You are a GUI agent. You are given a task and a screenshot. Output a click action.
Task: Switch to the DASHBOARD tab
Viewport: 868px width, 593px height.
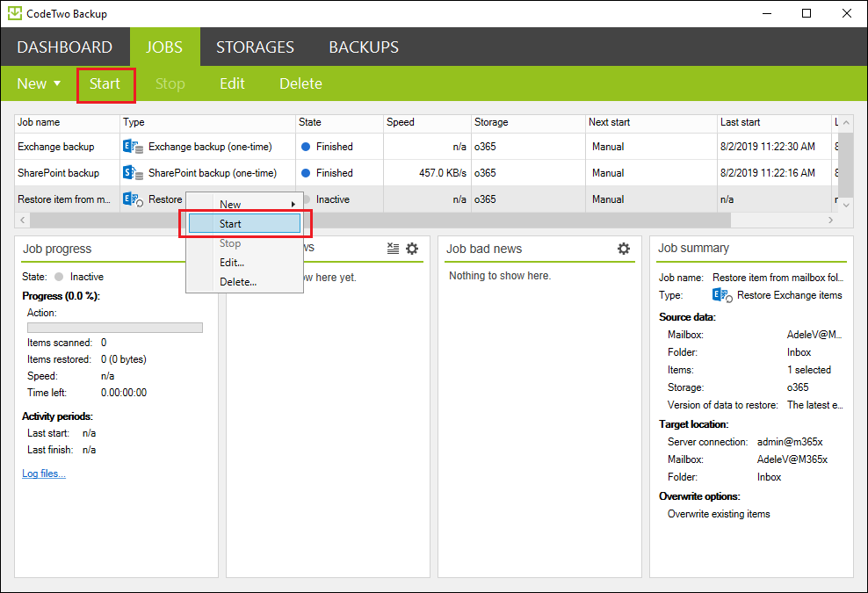[65, 47]
